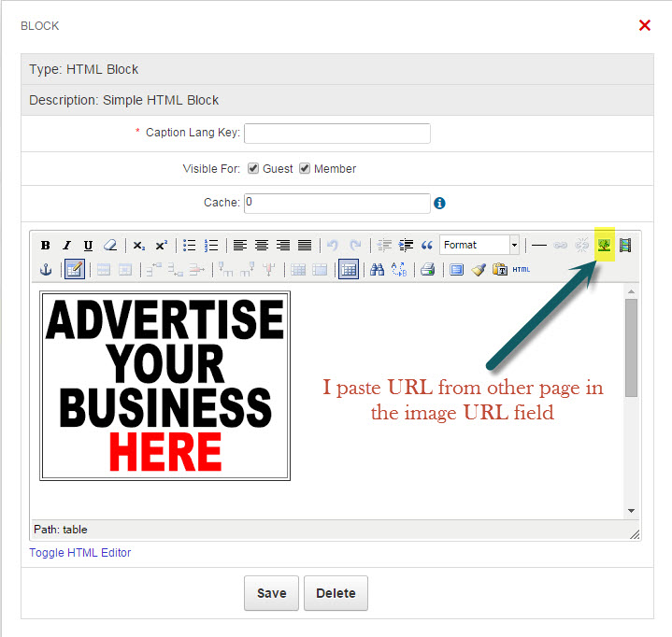This screenshot has width=672, height=637.
Task: Toggle the Member visibility checkbox
Action: coord(305,168)
